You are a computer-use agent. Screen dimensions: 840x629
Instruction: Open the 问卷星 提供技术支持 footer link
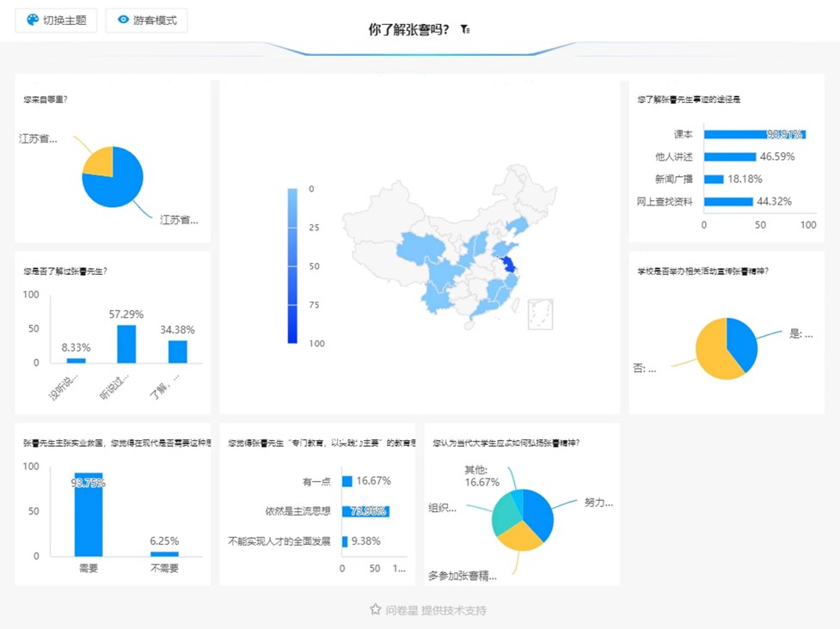click(436, 610)
